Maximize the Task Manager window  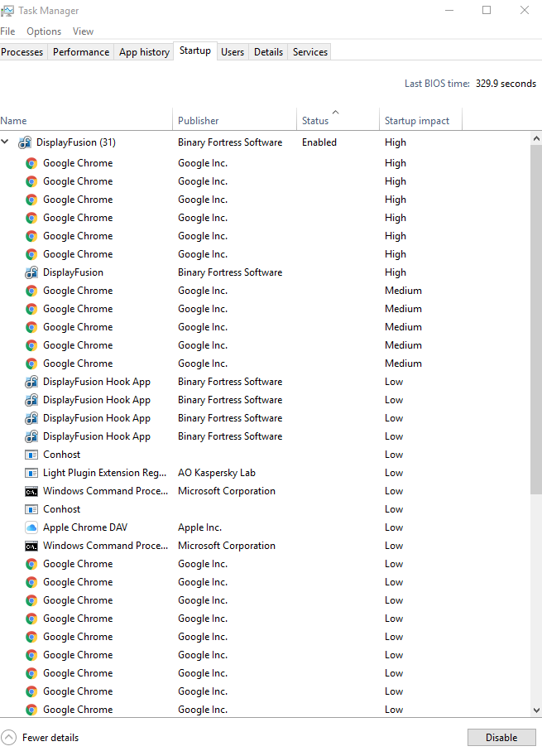pos(487,10)
